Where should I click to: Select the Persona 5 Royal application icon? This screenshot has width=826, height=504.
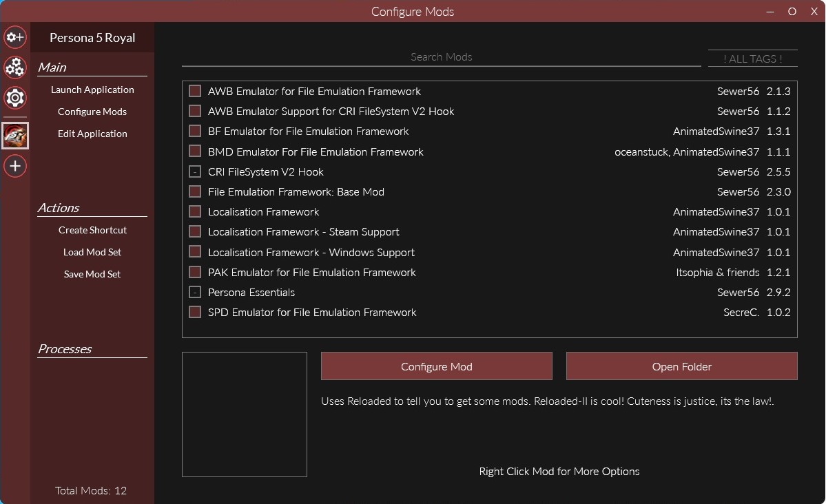click(x=14, y=136)
